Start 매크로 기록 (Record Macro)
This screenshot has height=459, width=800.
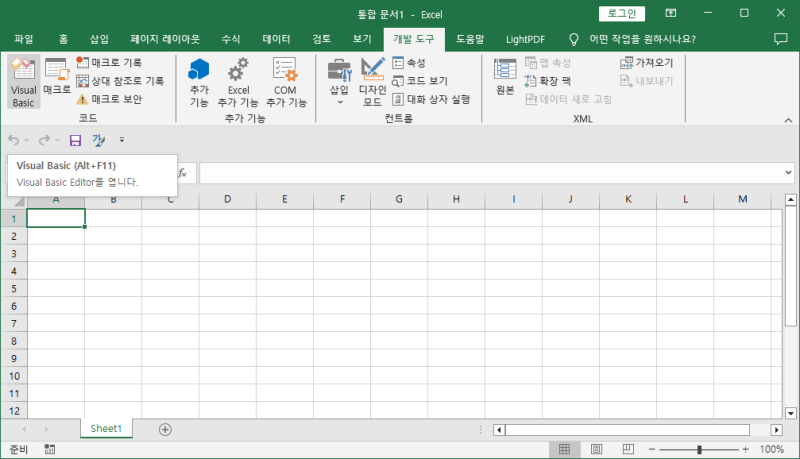coord(109,63)
